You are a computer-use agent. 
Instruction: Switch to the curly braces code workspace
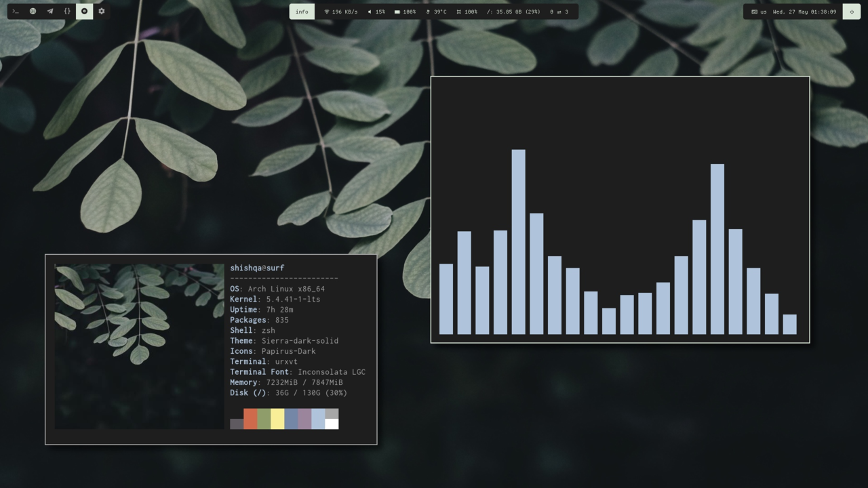tap(67, 12)
